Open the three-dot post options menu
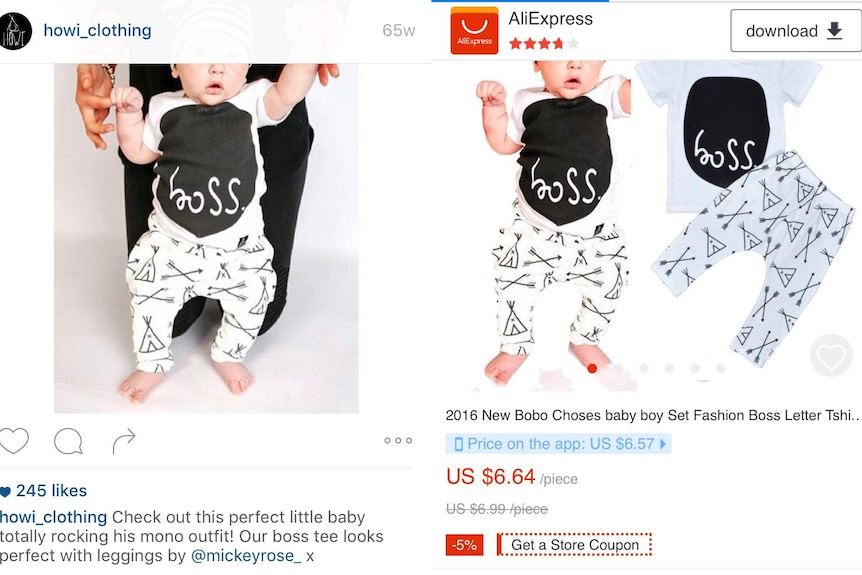 [398, 440]
